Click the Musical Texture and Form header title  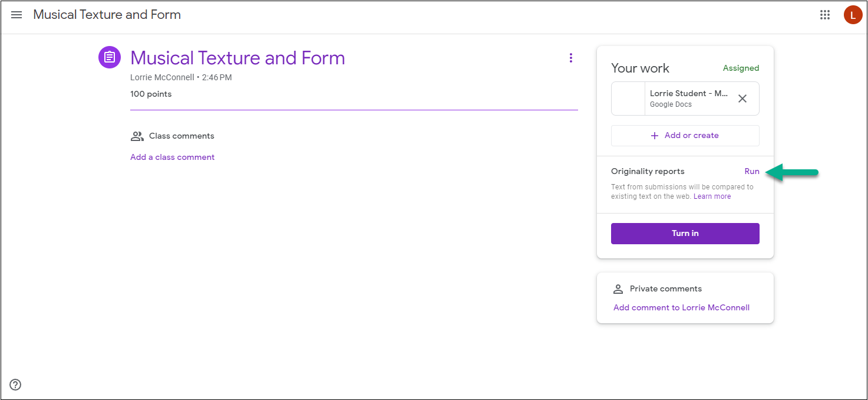[x=107, y=15]
